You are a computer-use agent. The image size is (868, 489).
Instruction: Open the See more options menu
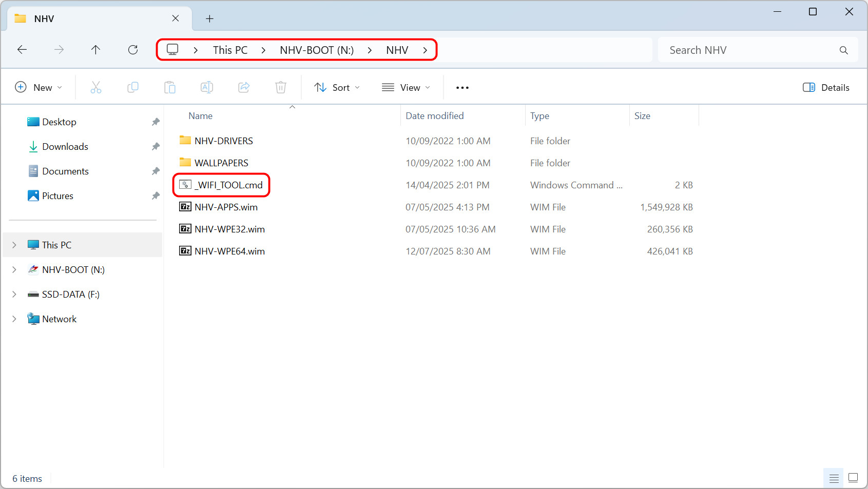pos(462,88)
